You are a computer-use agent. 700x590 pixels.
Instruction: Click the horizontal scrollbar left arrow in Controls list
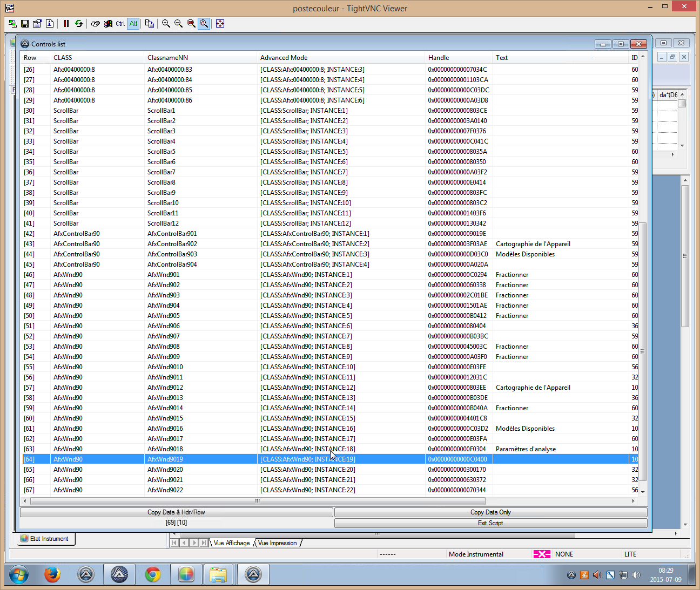[25, 501]
